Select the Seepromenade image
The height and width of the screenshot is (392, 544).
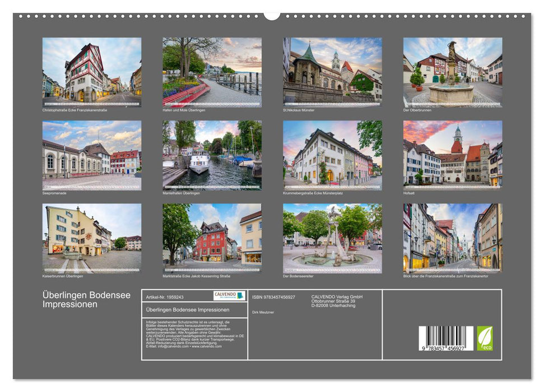pos(91,156)
